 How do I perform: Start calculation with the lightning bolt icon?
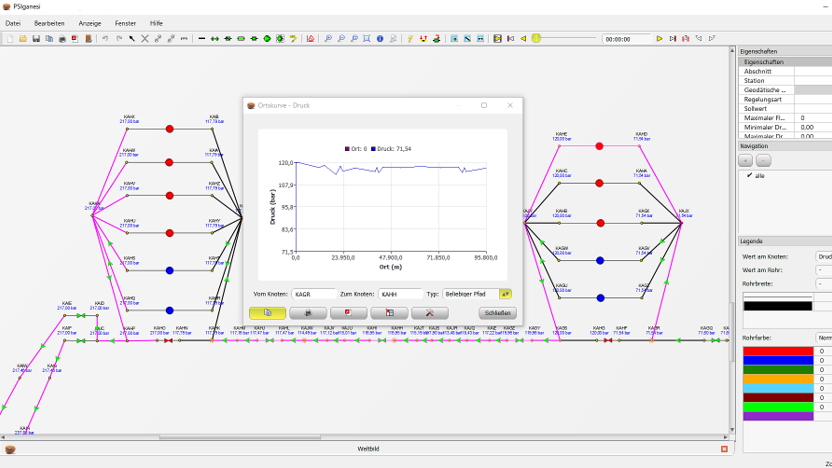pyautogui.click(x=410, y=39)
